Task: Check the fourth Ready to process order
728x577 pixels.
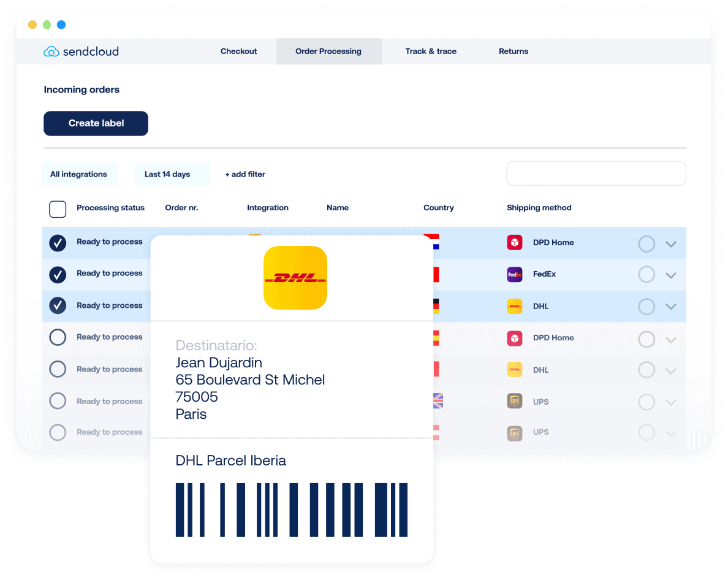Action: pyautogui.click(x=58, y=337)
